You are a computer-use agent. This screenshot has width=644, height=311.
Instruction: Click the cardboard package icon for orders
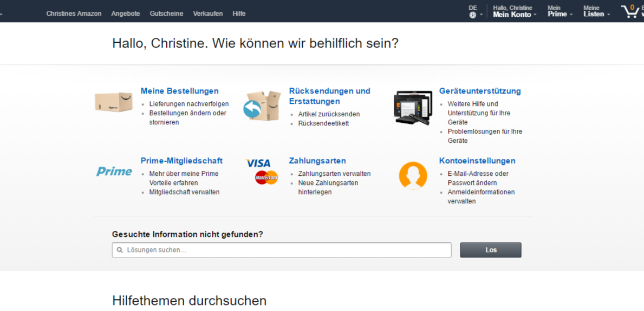[x=114, y=102]
